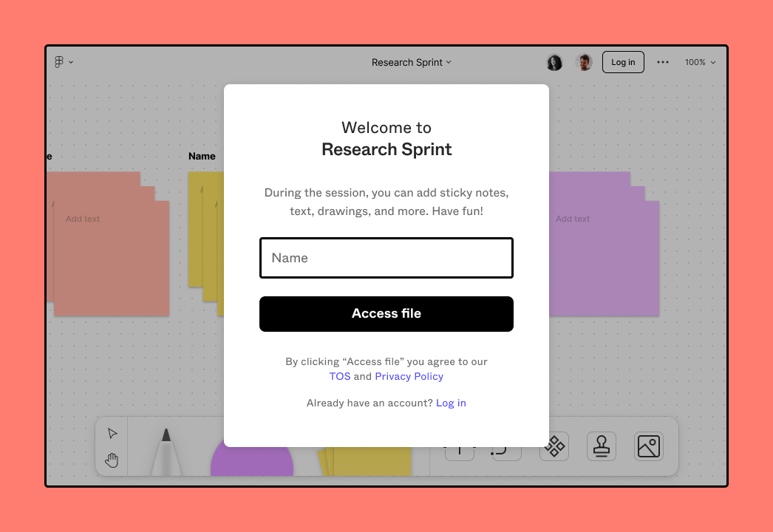773x532 pixels.
Task: Click the insert image tool icon
Action: [648, 446]
